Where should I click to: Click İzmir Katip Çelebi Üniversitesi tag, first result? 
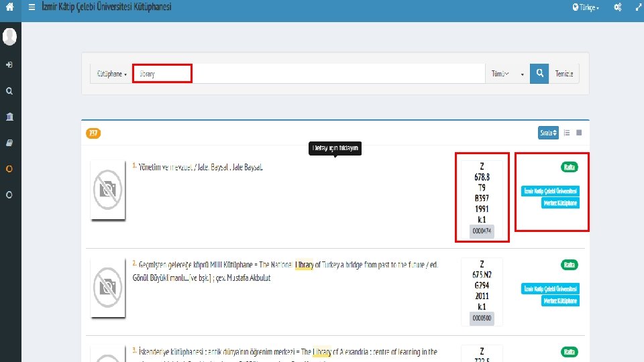point(550,191)
